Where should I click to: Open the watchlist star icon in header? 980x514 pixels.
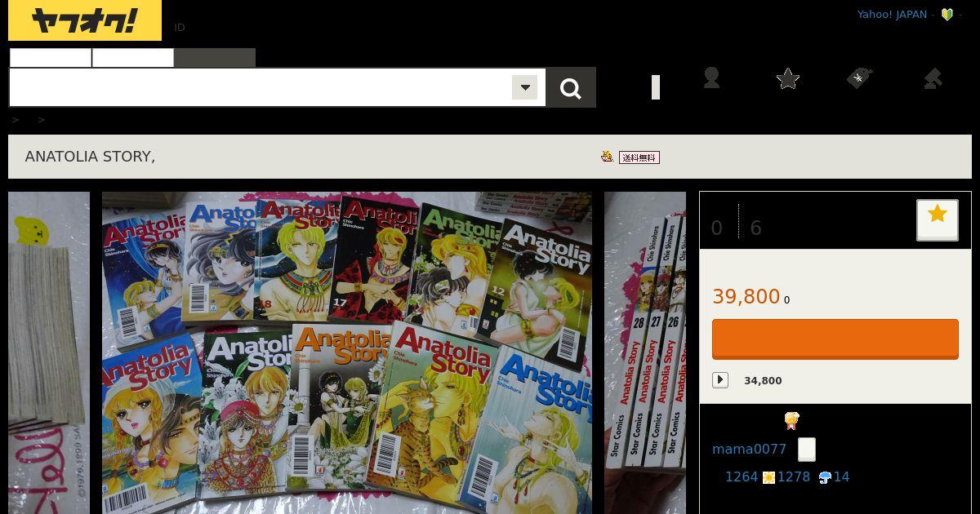coord(787,78)
